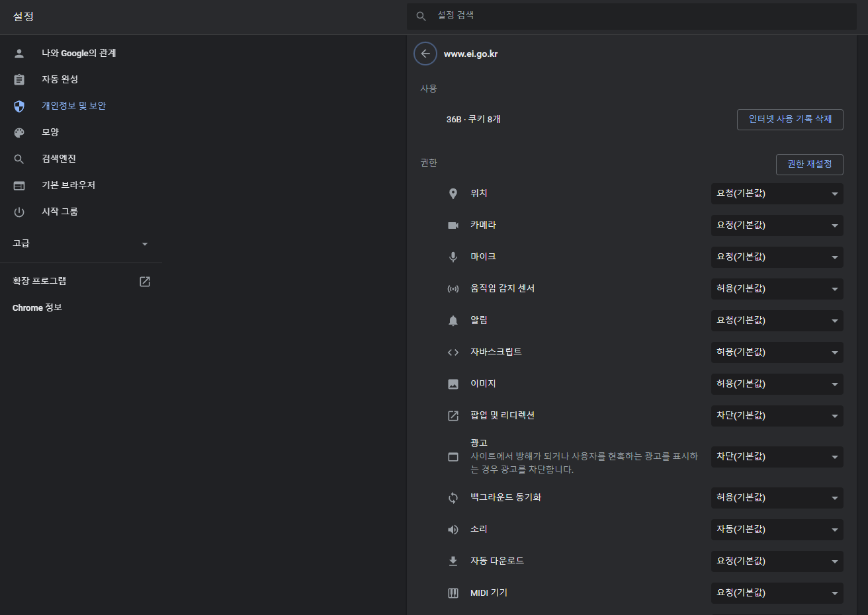Click the 사용 section heading

pyautogui.click(x=429, y=89)
